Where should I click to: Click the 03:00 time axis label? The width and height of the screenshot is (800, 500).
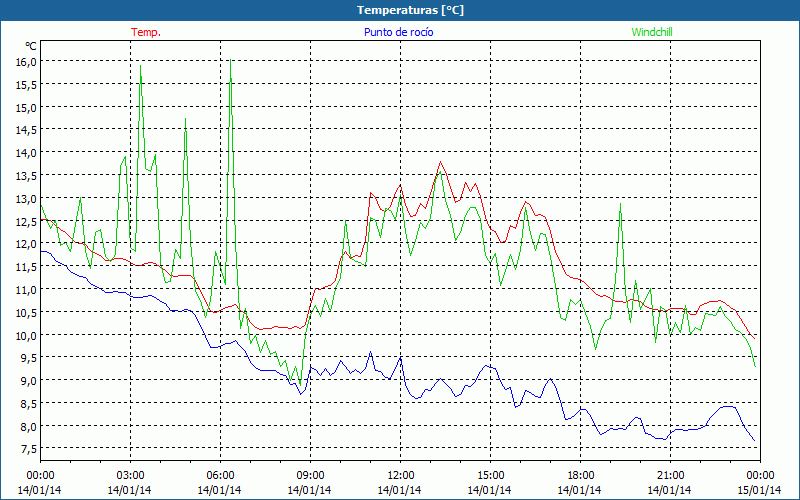point(130,476)
